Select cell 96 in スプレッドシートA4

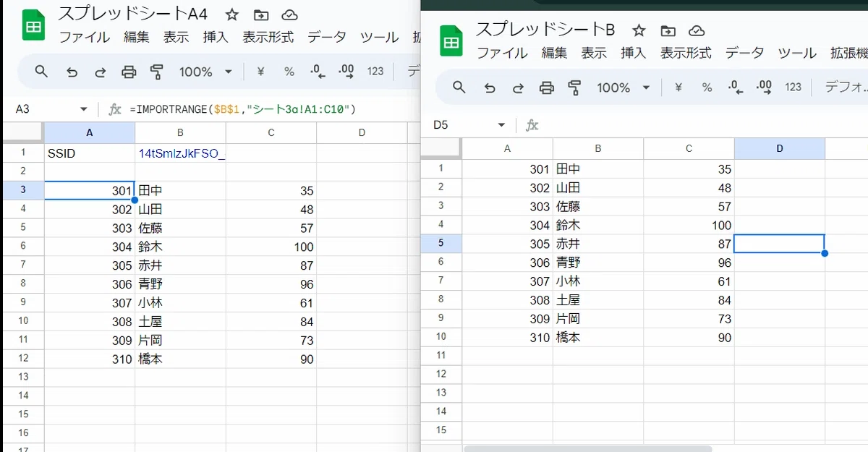tap(271, 284)
